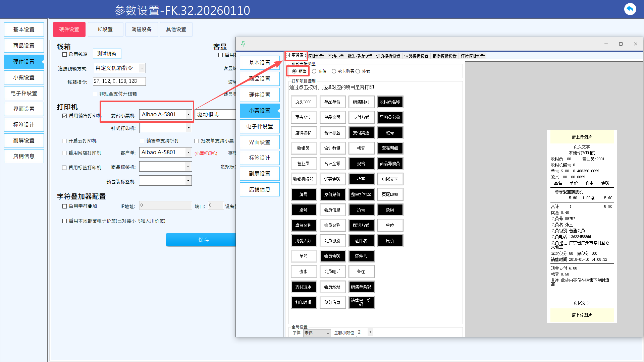Toggle the 页头LOGO print item

303,102
